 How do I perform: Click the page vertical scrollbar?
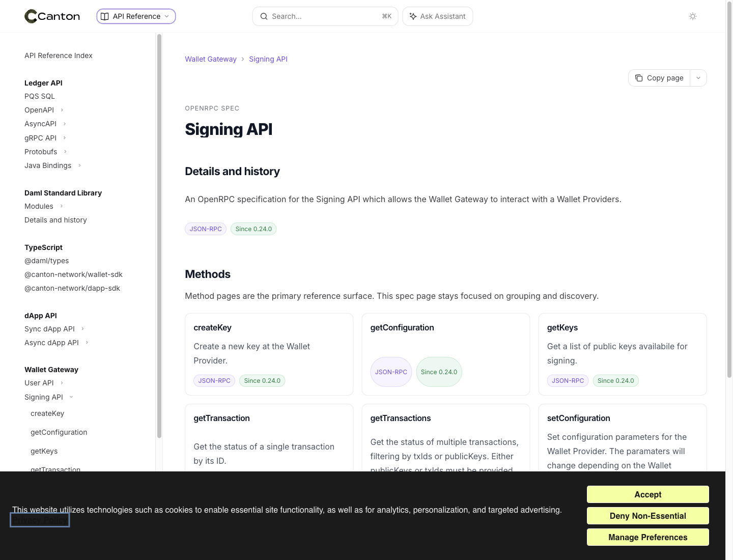pyautogui.click(x=729, y=188)
